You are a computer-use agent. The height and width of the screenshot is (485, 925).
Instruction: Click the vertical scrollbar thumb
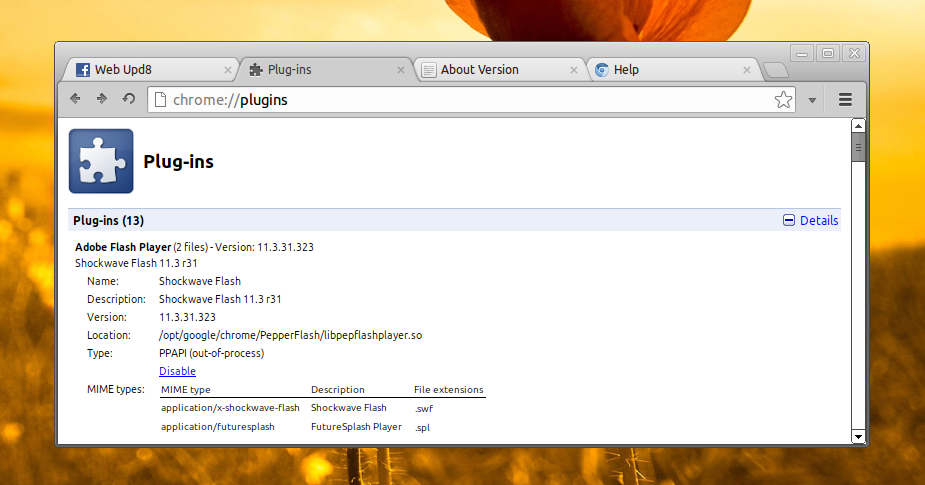point(858,147)
